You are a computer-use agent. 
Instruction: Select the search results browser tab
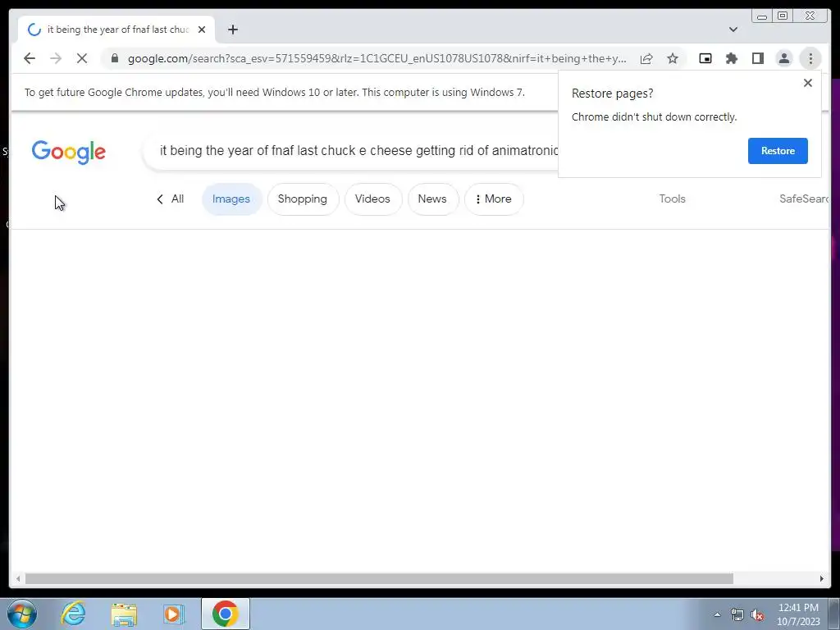coord(116,30)
